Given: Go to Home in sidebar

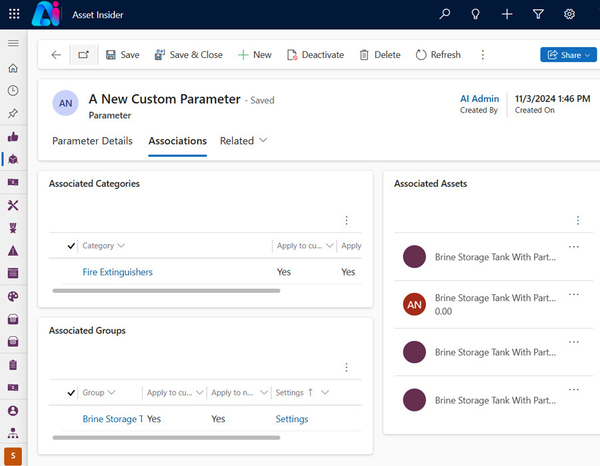Looking at the screenshot, I should coord(13,68).
